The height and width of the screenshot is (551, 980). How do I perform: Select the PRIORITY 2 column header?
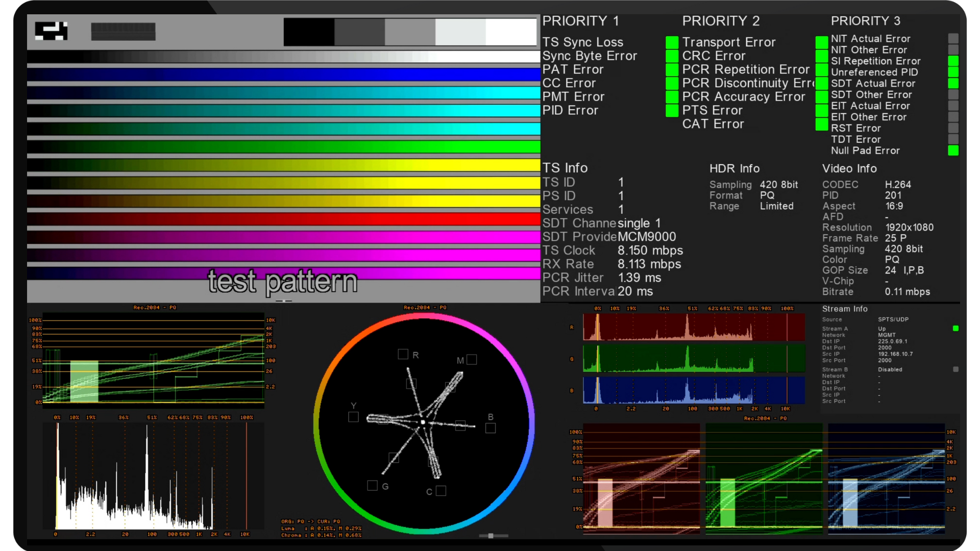[x=721, y=21]
